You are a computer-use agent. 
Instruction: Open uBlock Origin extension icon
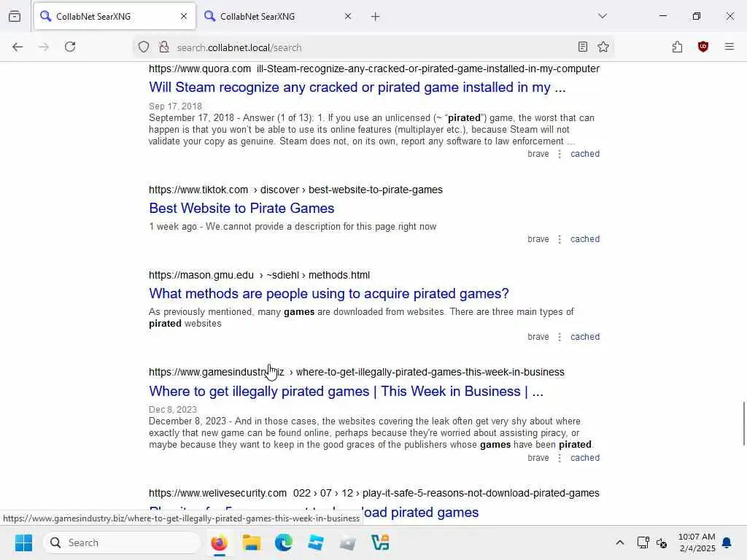(703, 47)
